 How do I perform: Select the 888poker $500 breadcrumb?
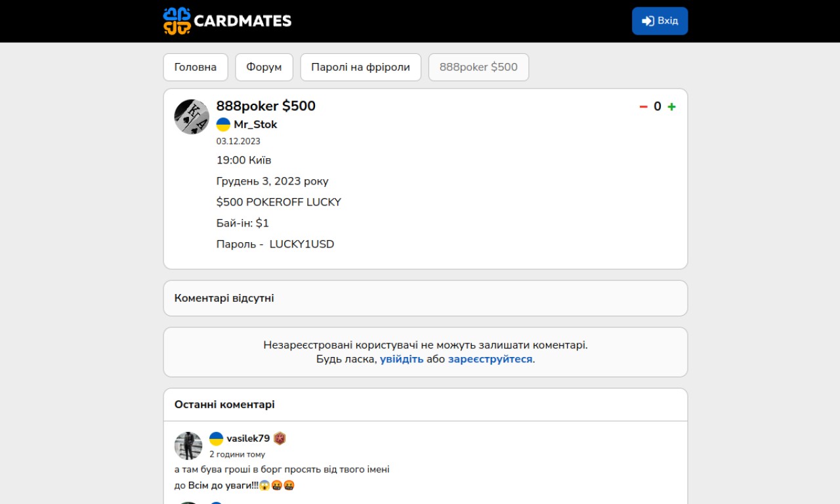(478, 67)
